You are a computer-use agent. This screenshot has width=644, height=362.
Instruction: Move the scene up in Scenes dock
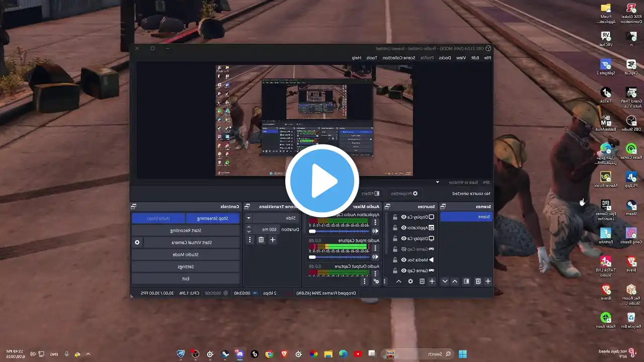coord(455,281)
